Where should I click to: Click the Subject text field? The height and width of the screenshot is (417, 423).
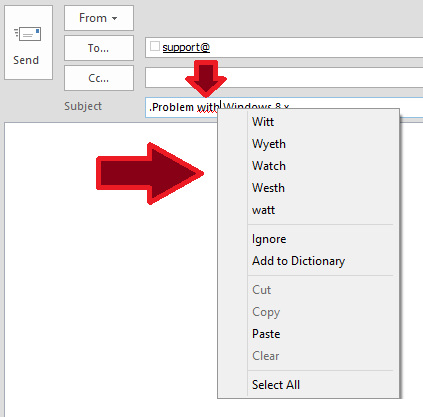284,107
